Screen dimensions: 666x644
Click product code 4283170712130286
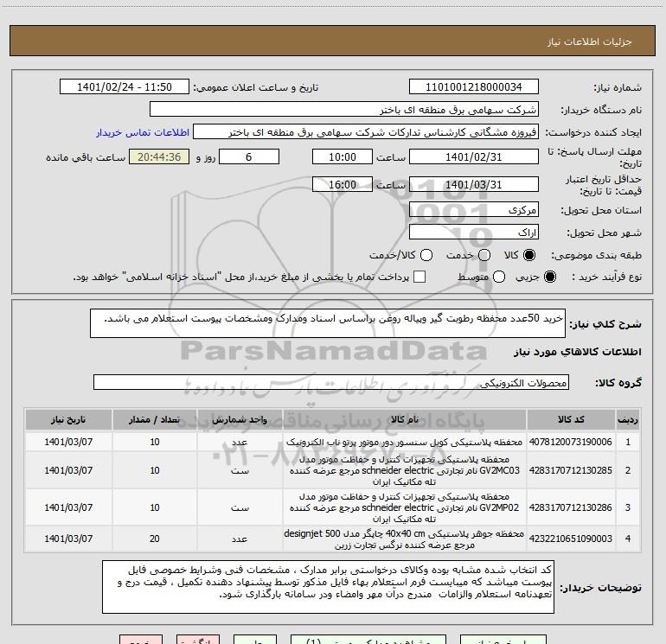click(571, 507)
